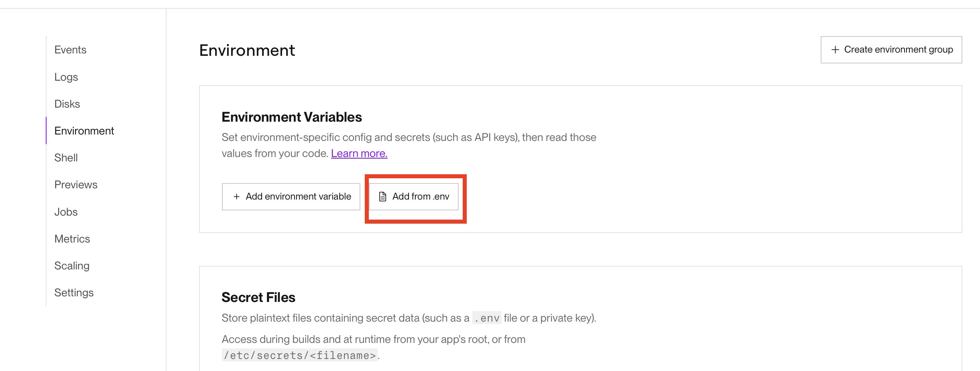Open the Logs page
Viewport: 980px width, 371px height.
pos(66,77)
